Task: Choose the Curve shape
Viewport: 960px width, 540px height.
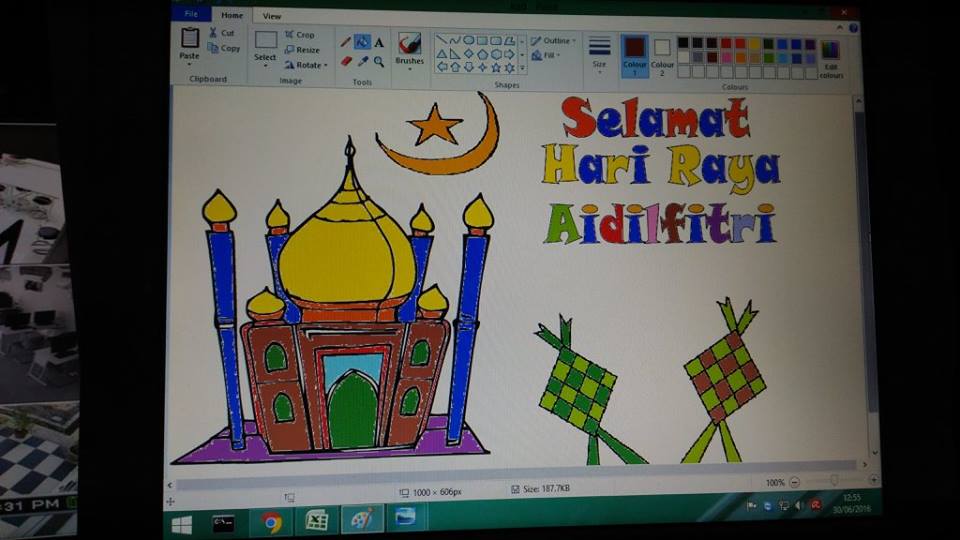Action: (x=455, y=40)
